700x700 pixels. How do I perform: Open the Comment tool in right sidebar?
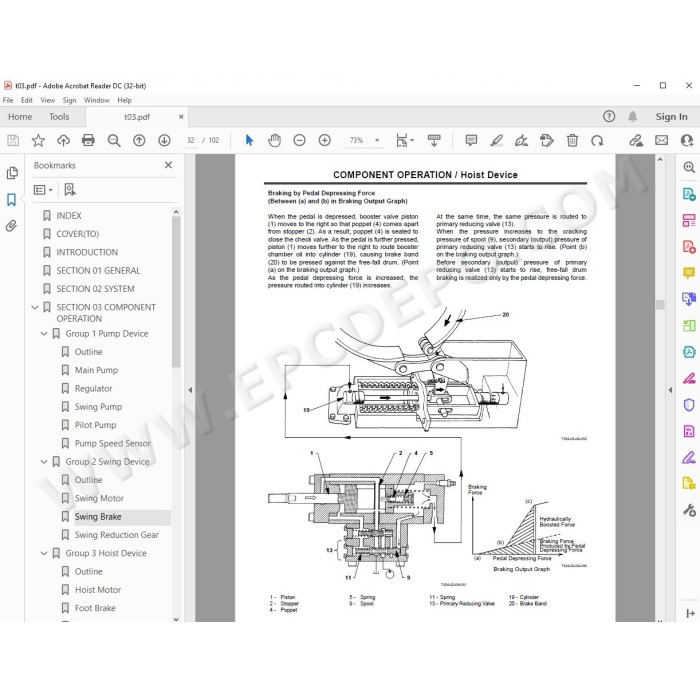689,273
